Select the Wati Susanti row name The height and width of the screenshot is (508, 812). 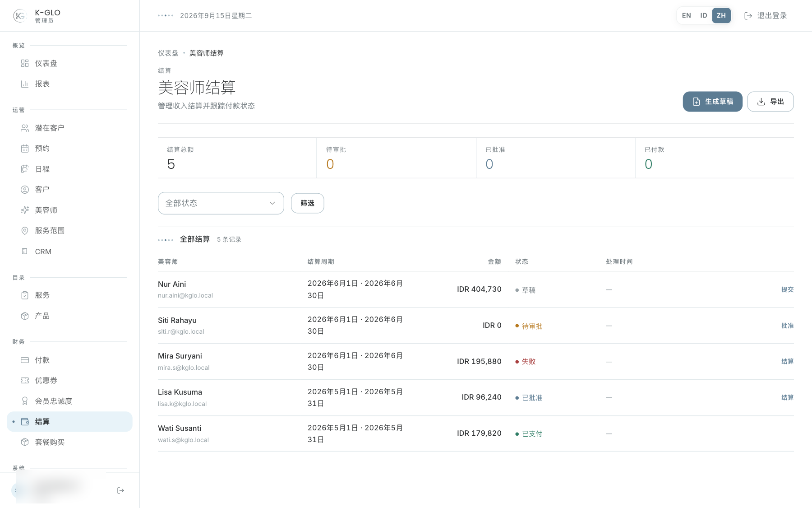click(x=180, y=428)
